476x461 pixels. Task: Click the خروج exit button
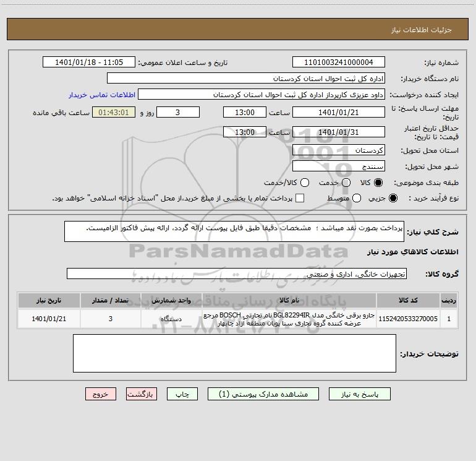tap(101, 394)
